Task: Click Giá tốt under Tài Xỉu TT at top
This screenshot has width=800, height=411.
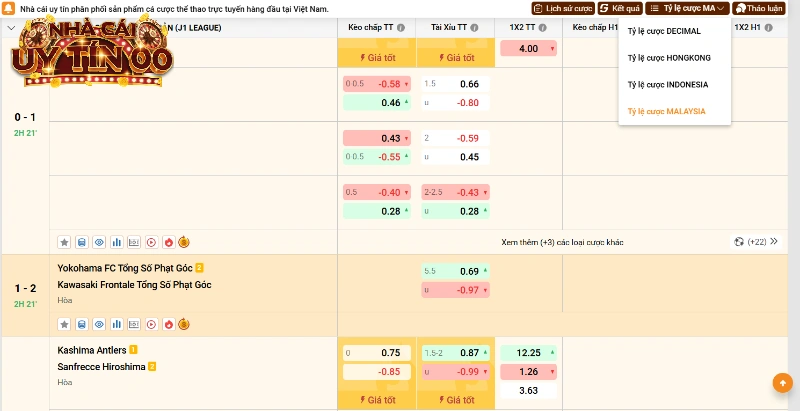Action: click(x=456, y=58)
